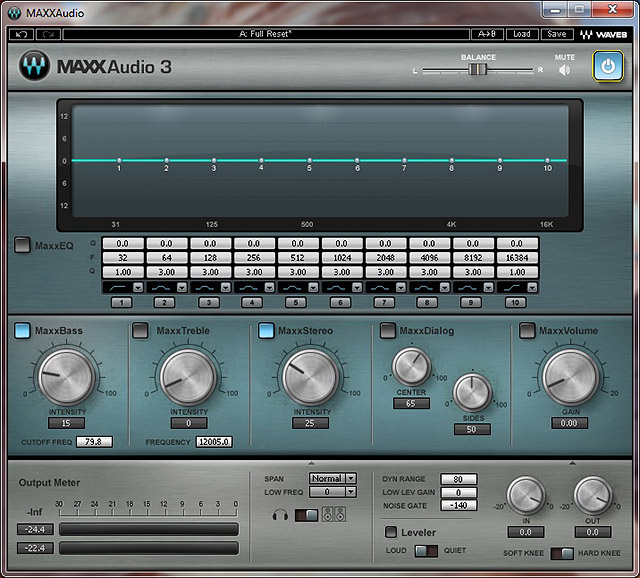Click the speakers icon
640x578 pixels.
[334, 514]
